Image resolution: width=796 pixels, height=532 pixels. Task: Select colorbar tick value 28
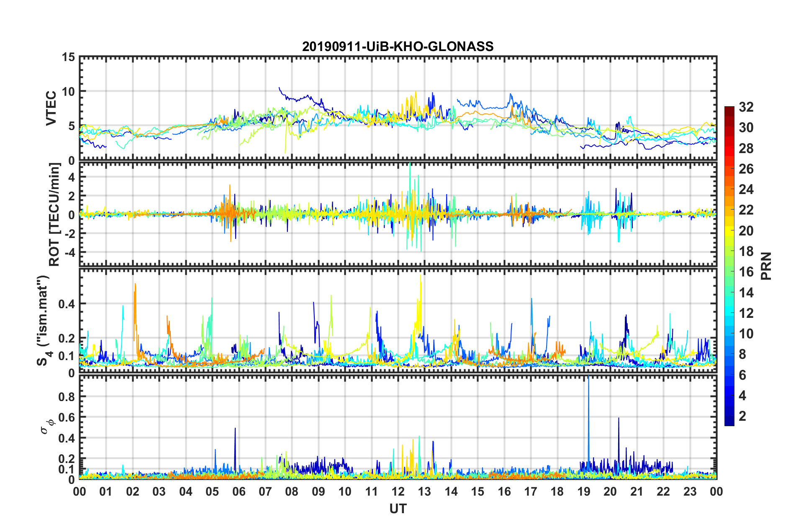click(746, 148)
